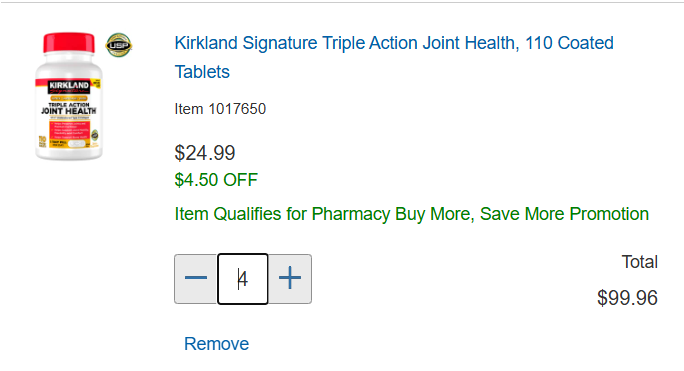Click the small round seal on the bottle's side
Viewport: 684px width, 371px height.
pos(95,134)
